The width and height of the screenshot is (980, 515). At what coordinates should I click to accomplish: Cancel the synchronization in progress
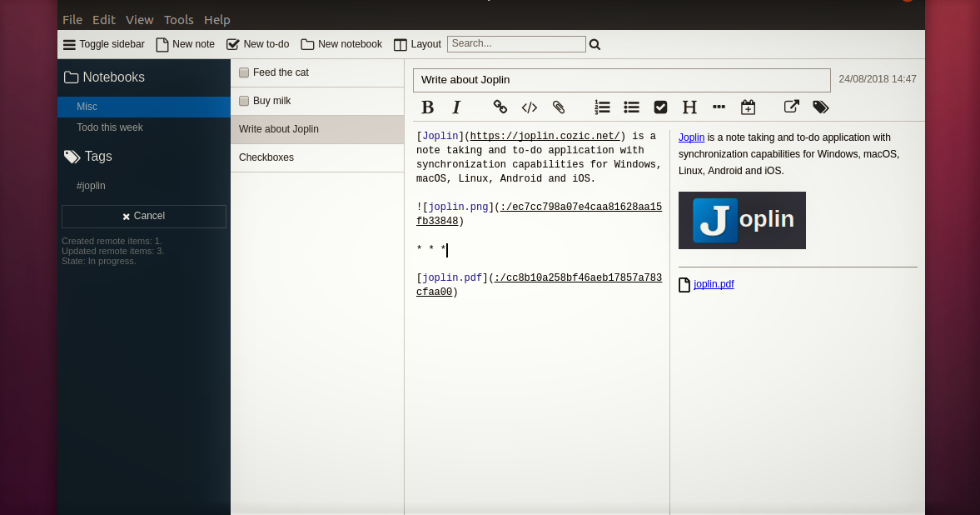(x=144, y=216)
